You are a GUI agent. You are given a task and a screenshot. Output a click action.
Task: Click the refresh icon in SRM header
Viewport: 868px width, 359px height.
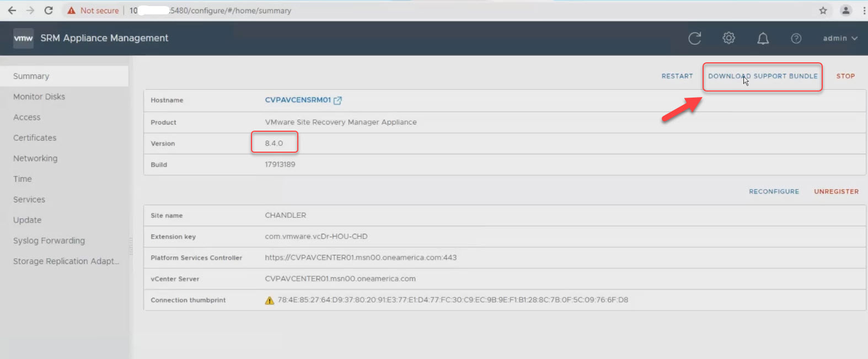pos(695,38)
